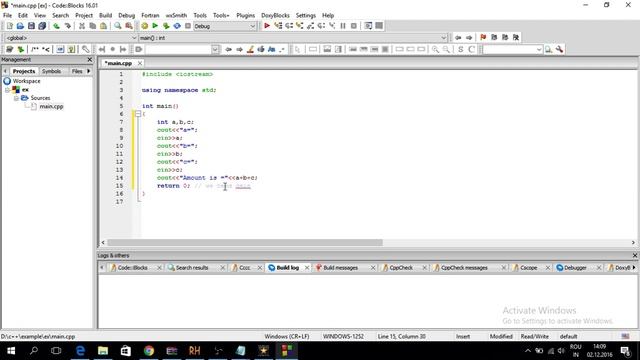This screenshot has width=640, height=360.
Task: Click the New file toolbar icon
Action: (9, 26)
